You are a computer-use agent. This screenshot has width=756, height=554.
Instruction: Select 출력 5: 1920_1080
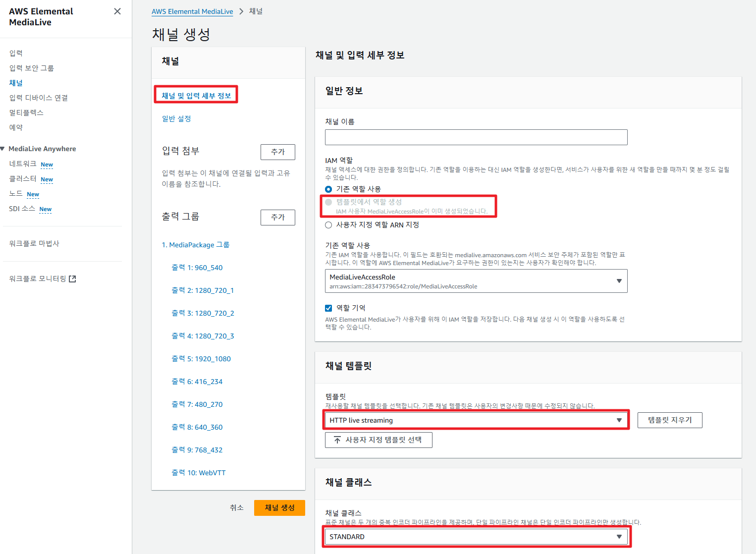coord(201,359)
